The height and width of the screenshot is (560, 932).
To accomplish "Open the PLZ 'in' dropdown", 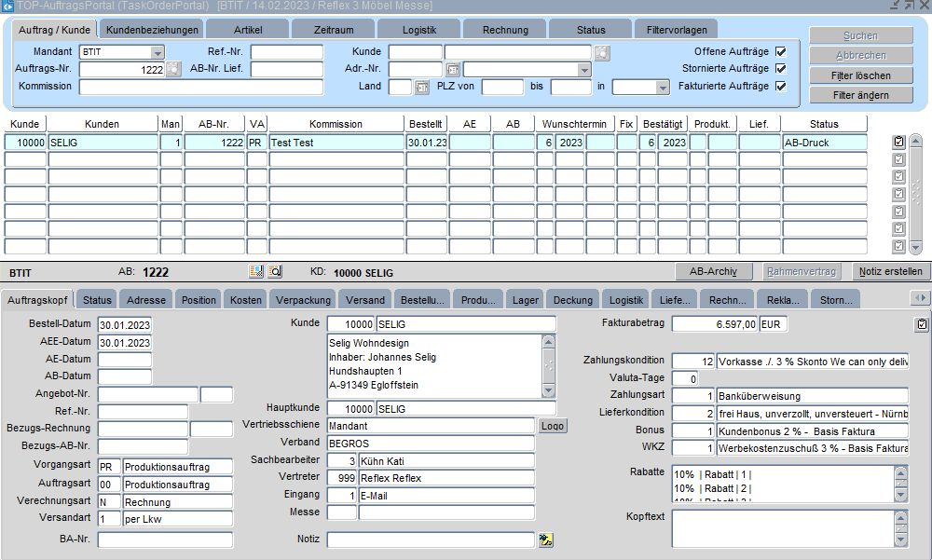I will pos(663,88).
